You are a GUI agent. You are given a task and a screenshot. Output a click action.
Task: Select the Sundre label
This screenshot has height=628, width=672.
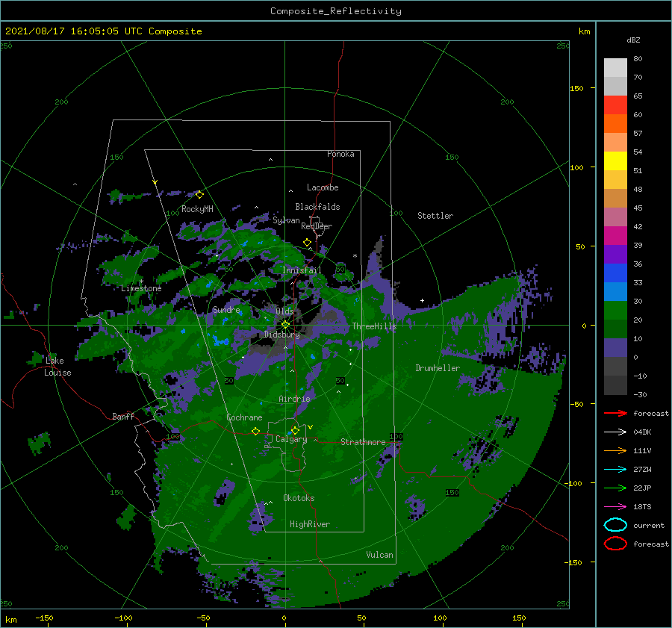226,309
